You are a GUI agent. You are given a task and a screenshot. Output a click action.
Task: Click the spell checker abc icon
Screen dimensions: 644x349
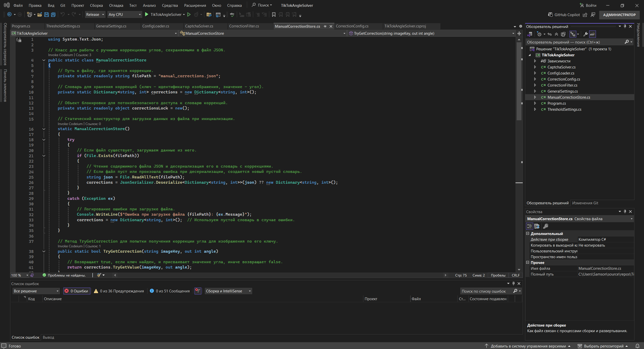(x=232, y=15)
